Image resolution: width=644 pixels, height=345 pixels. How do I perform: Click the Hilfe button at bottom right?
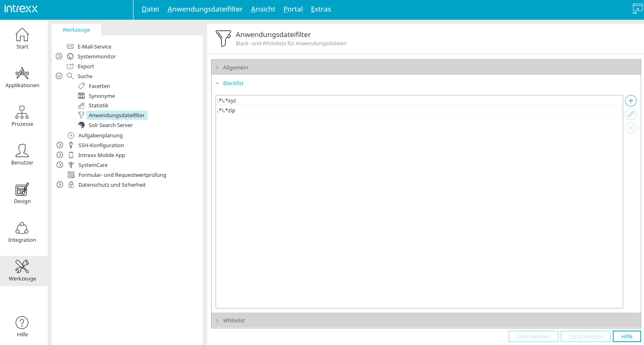[x=627, y=336]
